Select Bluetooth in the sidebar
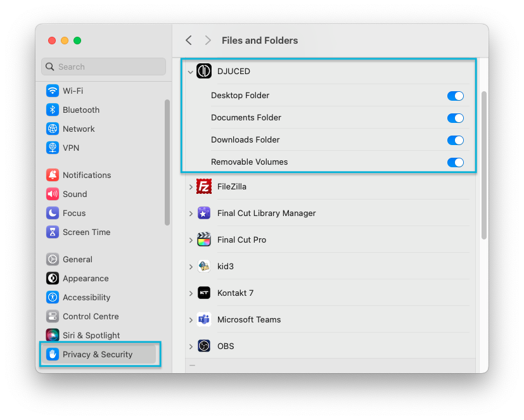Image resolution: width=524 pixels, height=420 pixels. 80,110
